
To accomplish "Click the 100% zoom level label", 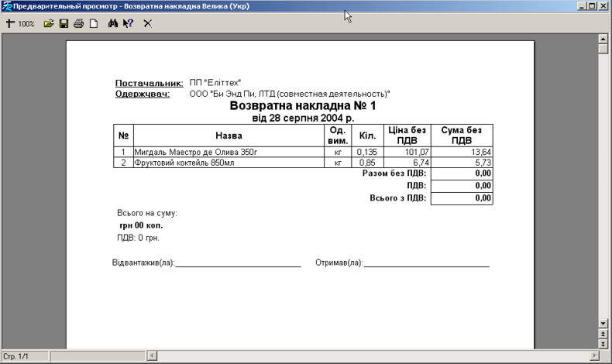I will point(27,24).
